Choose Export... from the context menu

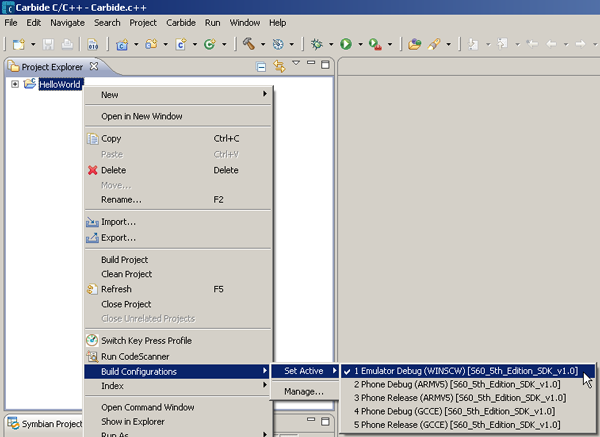[178, 238]
